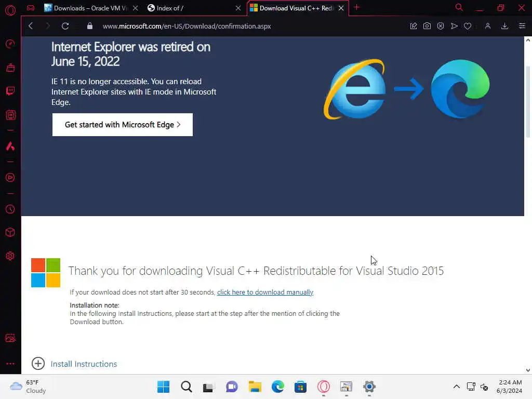Open Twitch panel in sidebar
Screen dimensions: 532x399
pos(10,91)
